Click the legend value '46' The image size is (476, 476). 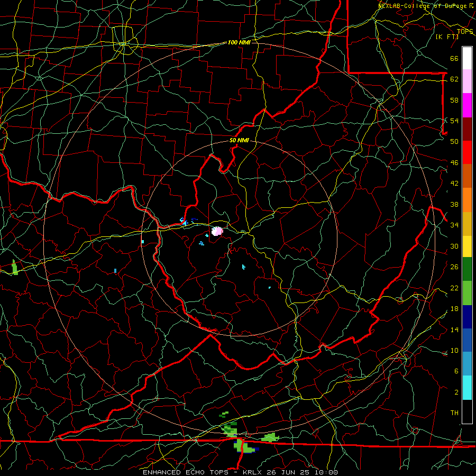(x=454, y=163)
